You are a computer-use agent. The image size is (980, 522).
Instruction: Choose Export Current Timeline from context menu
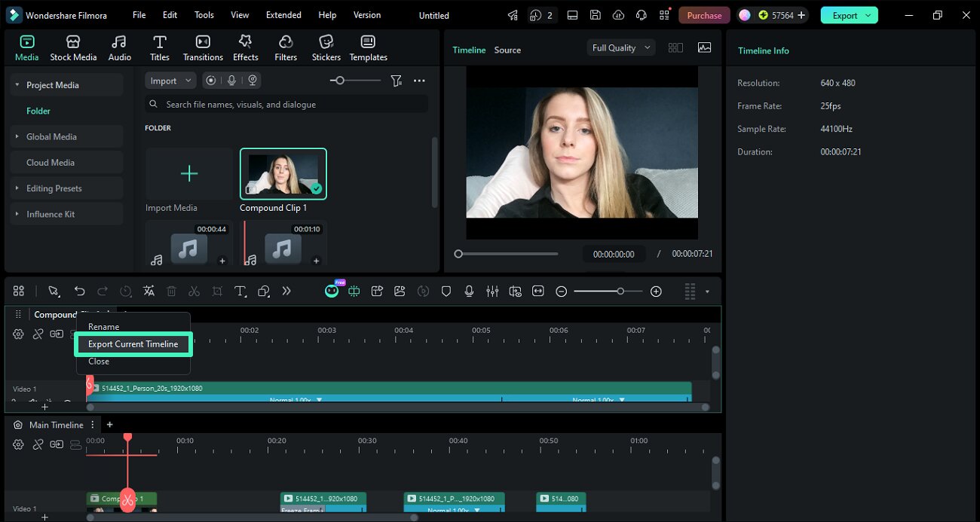coord(133,344)
